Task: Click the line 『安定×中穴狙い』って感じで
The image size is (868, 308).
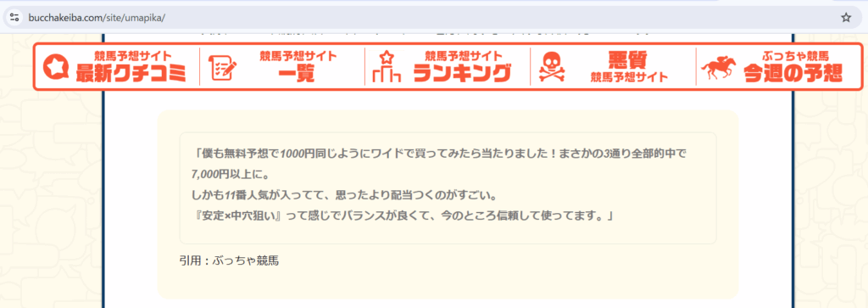Action: tap(403, 216)
